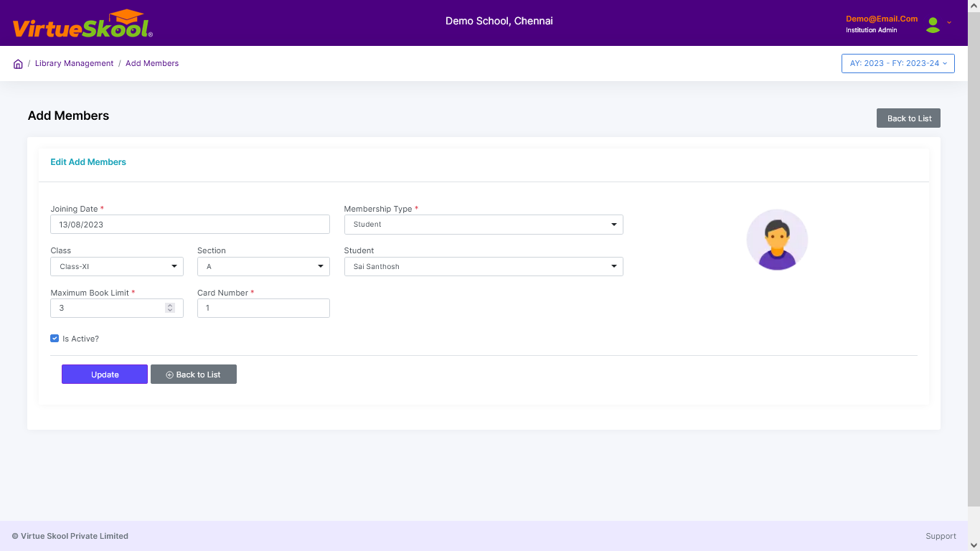Click the Edit Add Members heading
980x551 pixels.
[x=88, y=162]
